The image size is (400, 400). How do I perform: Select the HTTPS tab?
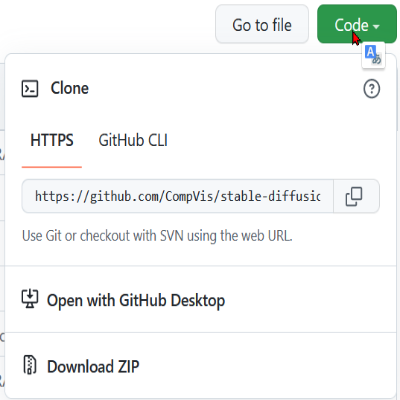[52, 140]
